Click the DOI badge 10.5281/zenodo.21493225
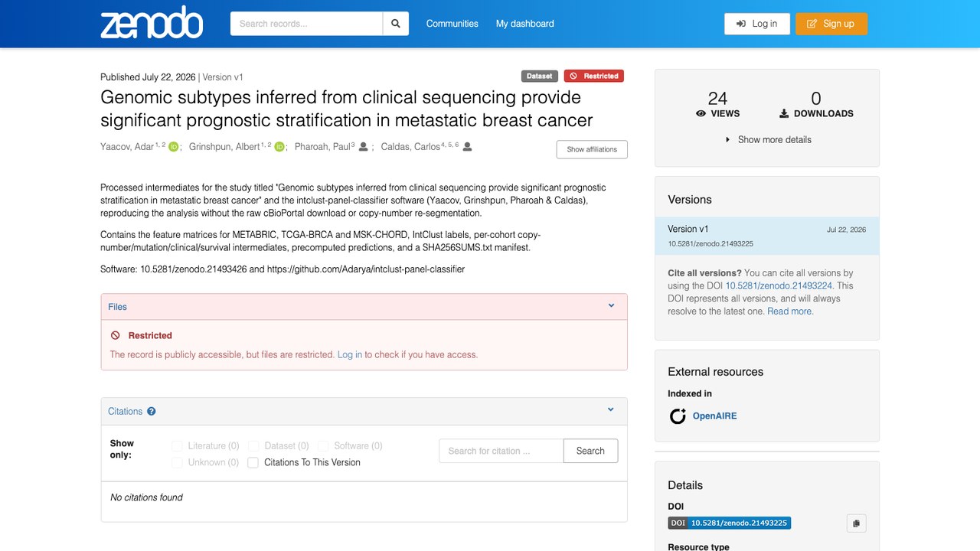The image size is (980, 551). [730, 523]
